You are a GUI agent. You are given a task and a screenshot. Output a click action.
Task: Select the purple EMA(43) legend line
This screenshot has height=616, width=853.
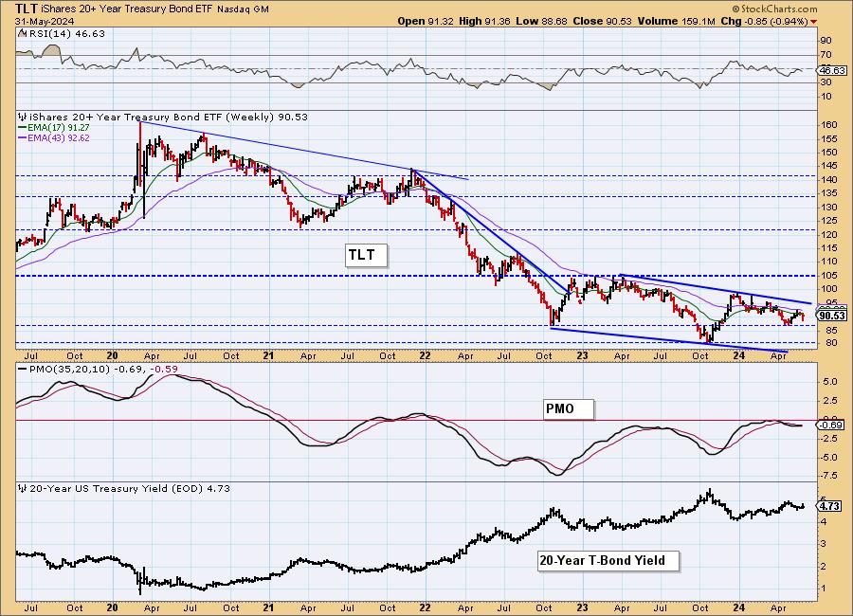pyautogui.click(x=23, y=137)
